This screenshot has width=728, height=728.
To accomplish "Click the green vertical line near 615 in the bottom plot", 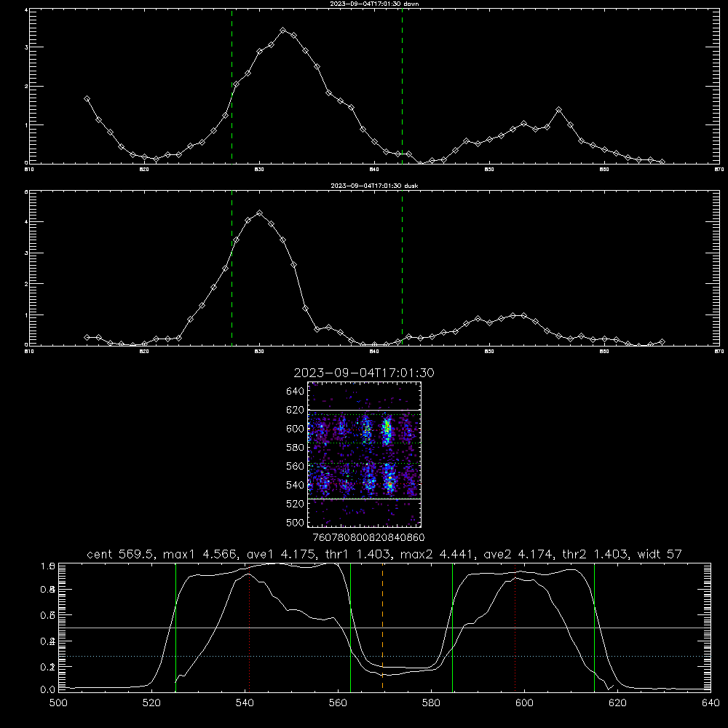I will click(x=594, y=627).
